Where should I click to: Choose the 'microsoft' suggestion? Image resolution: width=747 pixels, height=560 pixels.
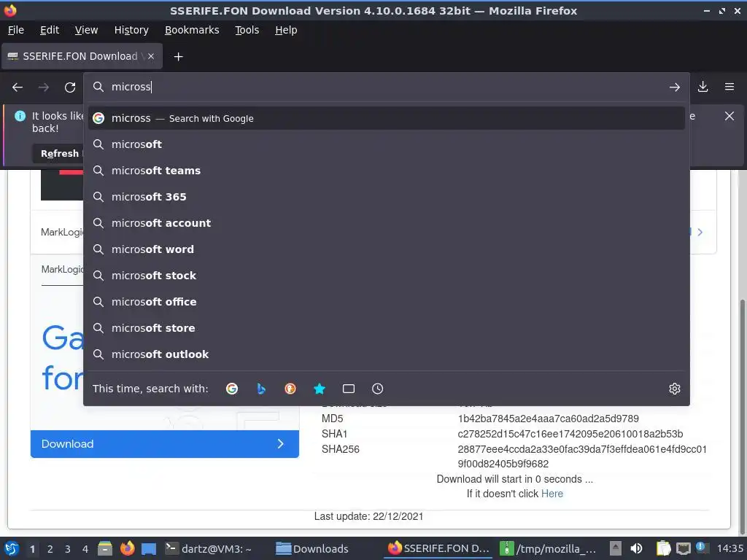pyautogui.click(x=387, y=144)
